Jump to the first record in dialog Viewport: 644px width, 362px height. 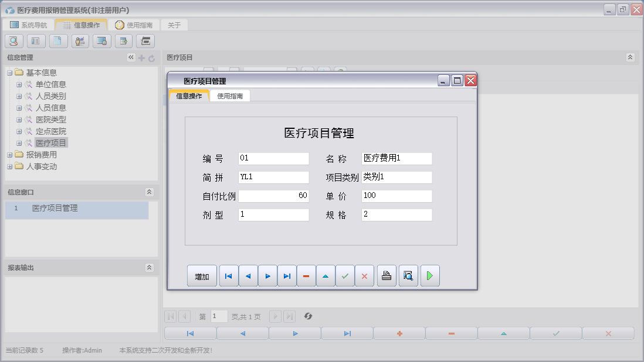coord(229,276)
